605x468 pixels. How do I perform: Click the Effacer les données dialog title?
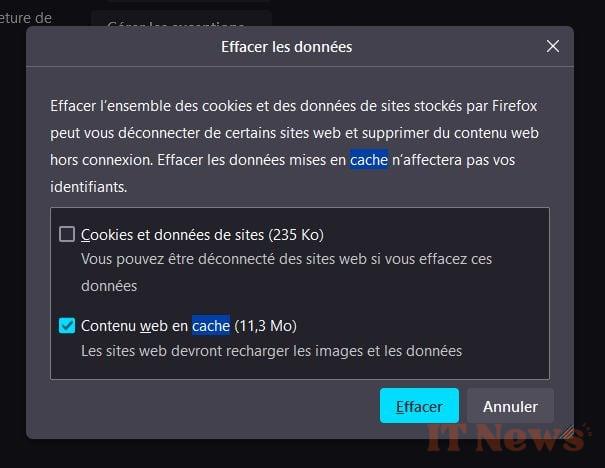click(x=286, y=47)
